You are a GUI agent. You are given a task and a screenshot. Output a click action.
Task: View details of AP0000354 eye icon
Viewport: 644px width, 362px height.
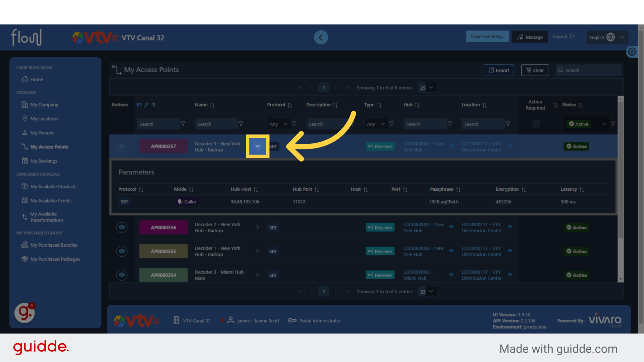click(122, 275)
